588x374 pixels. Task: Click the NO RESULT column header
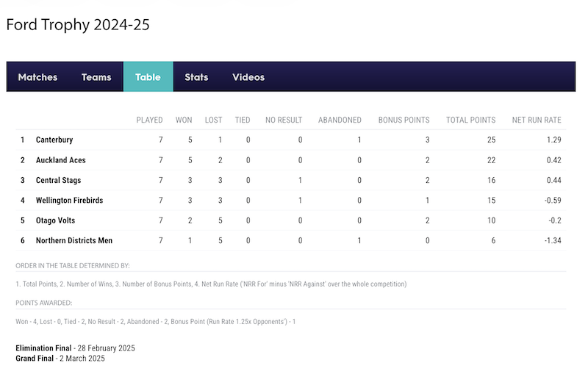(x=284, y=120)
